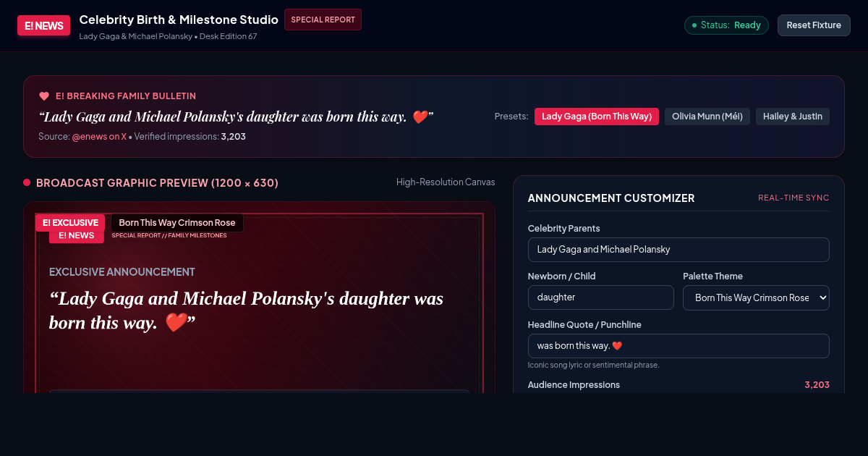Click the Newborn / Child input field
The height and width of the screenshot is (456, 868).
click(601, 297)
